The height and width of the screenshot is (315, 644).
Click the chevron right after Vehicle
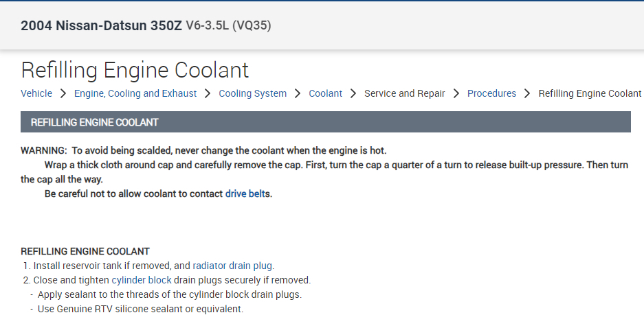[x=63, y=93]
